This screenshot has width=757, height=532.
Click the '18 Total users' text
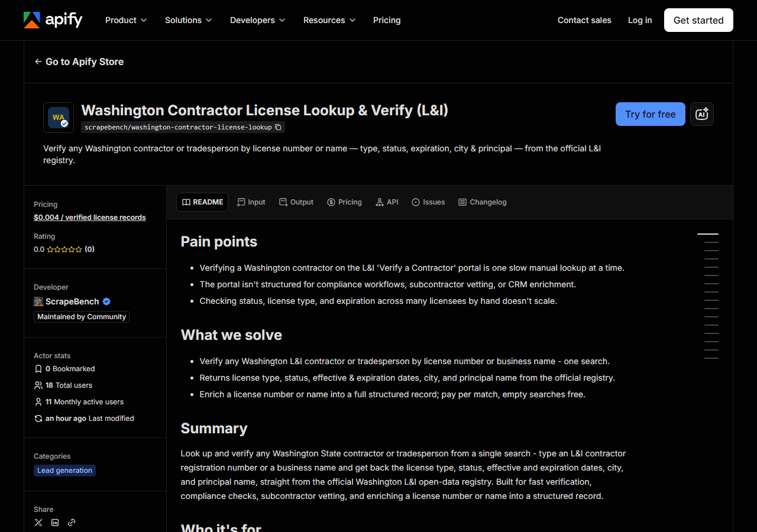[x=69, y=385]
